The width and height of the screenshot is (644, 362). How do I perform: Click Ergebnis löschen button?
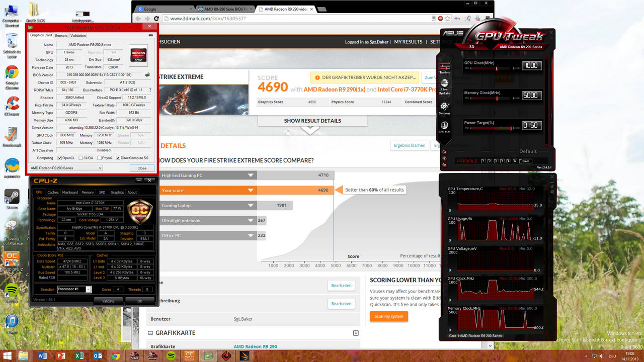click(x=410, y=145)
